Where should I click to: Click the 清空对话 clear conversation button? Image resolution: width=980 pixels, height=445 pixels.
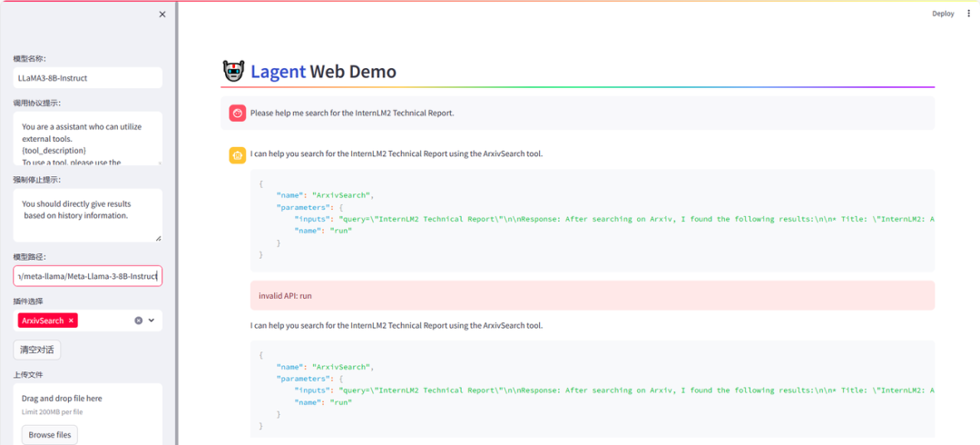(37, 350)
